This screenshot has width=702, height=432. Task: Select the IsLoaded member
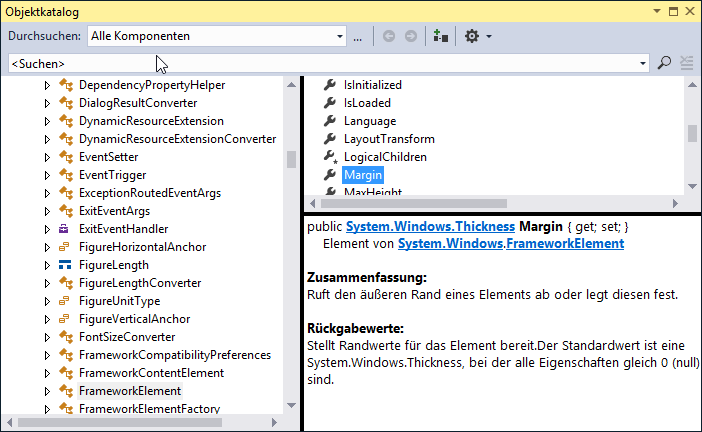tap(367, 103)
